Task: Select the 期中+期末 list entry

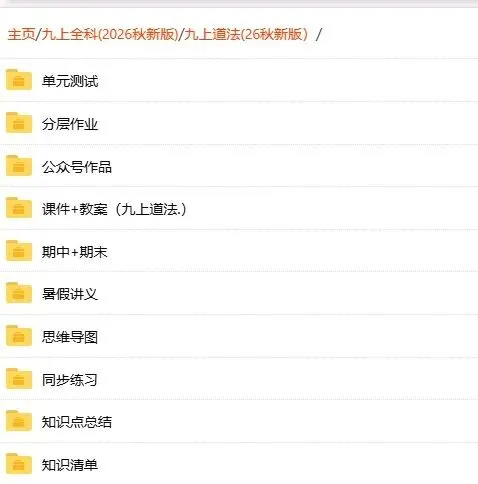Action: pyautogui.click(x=75, y=252)
